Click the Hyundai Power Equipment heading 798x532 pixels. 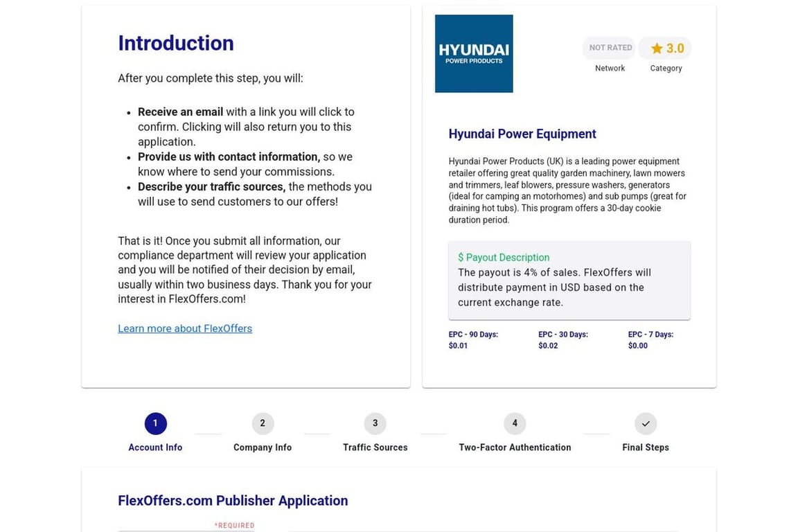click(522, 134)
